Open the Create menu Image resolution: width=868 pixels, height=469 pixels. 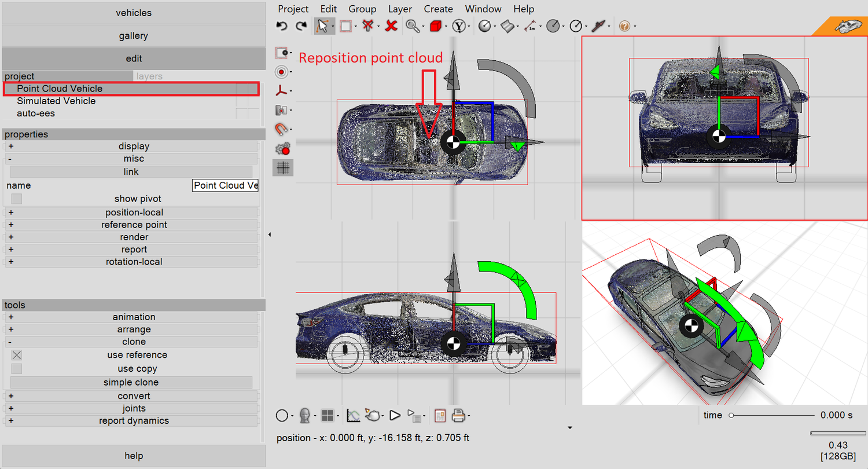pyautogui.click(x=438, y=9)
